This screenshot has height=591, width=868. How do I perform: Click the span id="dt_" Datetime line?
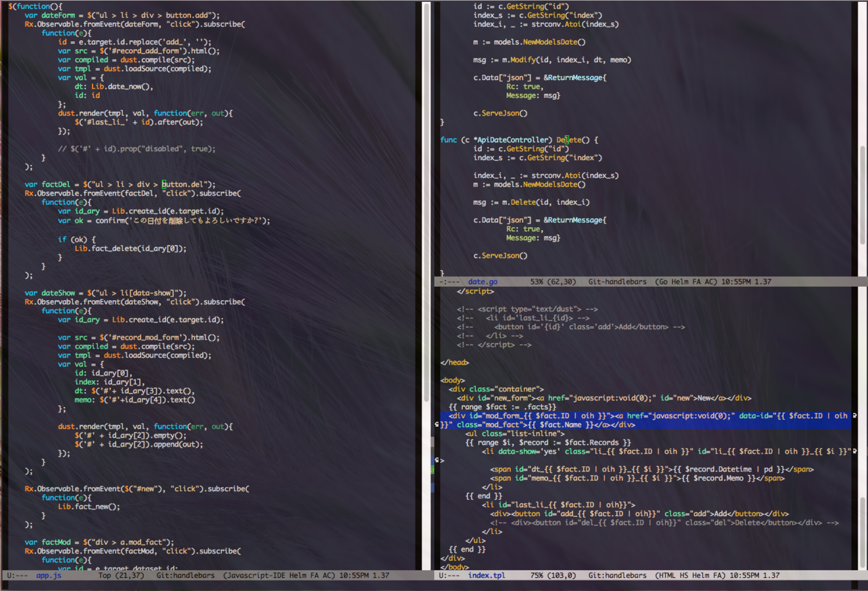point(652,470)
